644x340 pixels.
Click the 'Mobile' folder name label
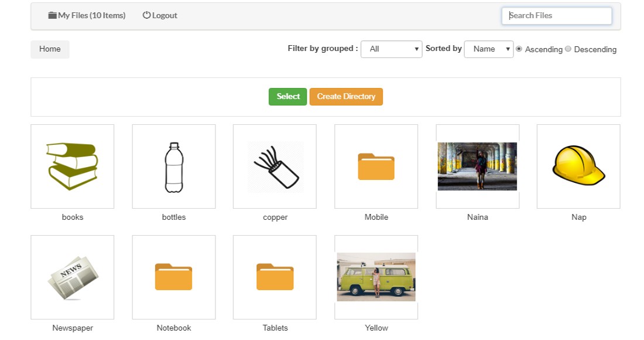(x=376, y=217)
